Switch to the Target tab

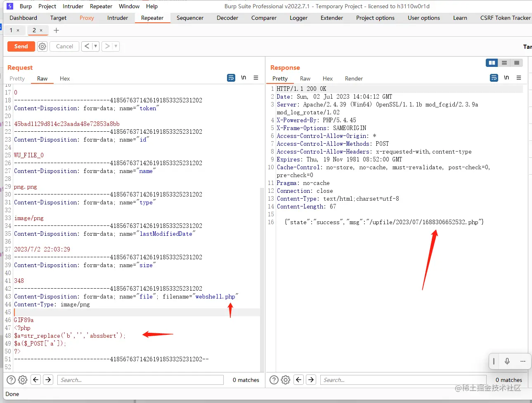click(59, 18)
